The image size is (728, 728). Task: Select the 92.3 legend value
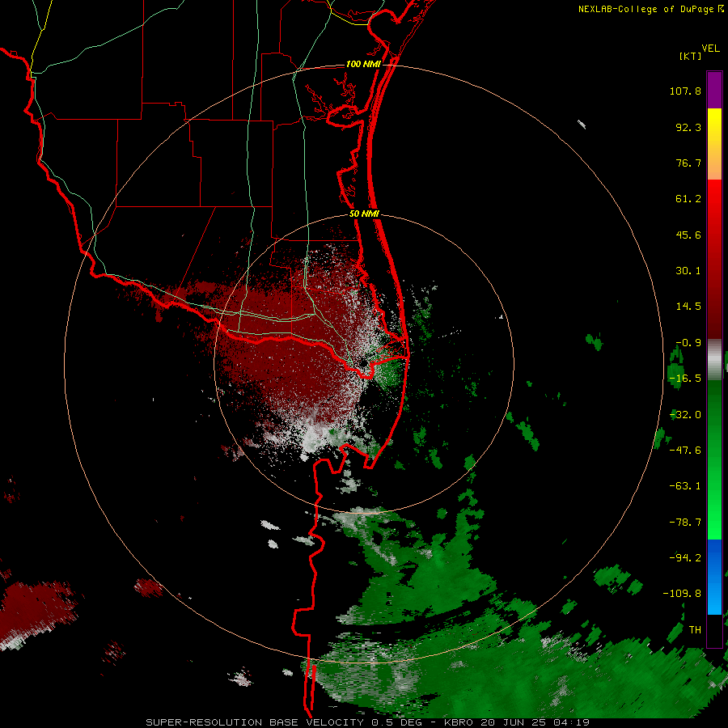(x=688, y=127)
